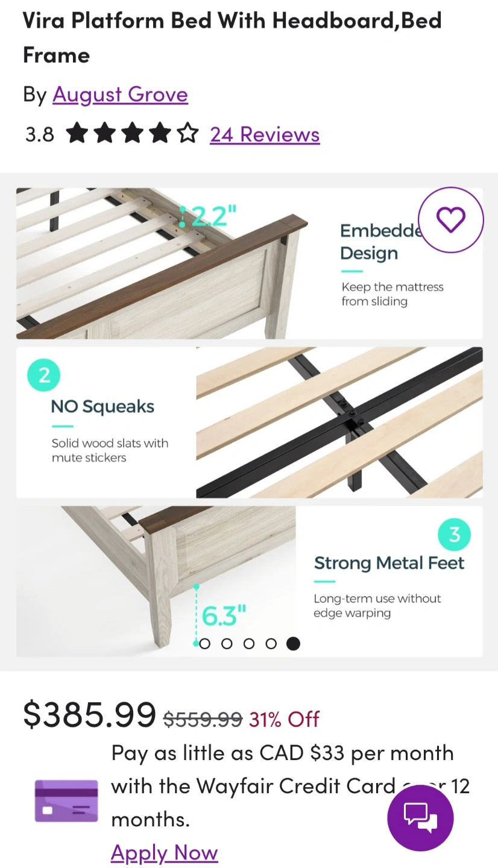
Task: Open the August Grove brand link
Action: pos(120,94)
